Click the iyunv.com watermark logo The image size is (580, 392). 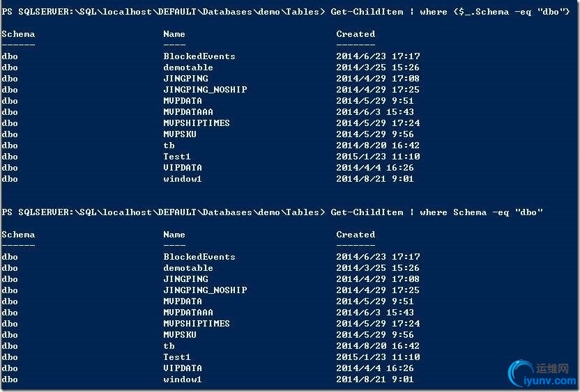point(542,373)
